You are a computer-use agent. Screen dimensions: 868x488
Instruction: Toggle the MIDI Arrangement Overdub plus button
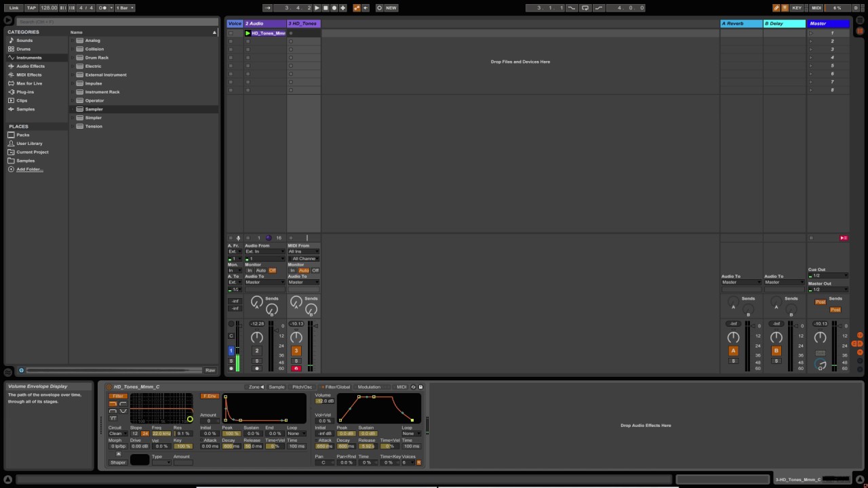pos(343,8)
